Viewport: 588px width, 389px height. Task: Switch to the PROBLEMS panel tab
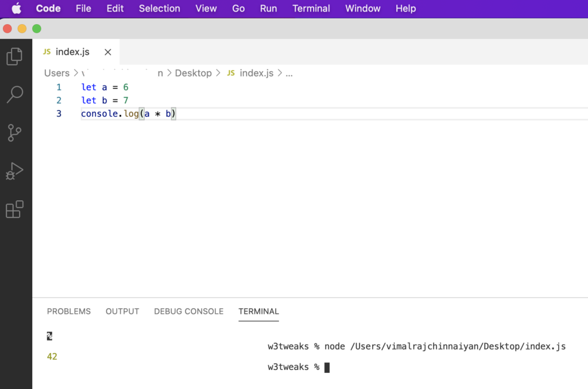[x=69, y=312]
